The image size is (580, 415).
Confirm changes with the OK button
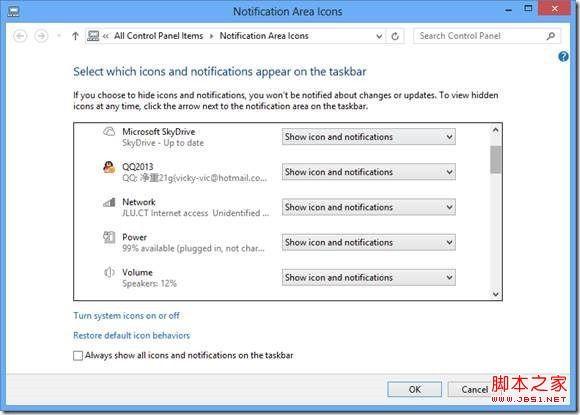pyautogui.click(x=414, y=389)
